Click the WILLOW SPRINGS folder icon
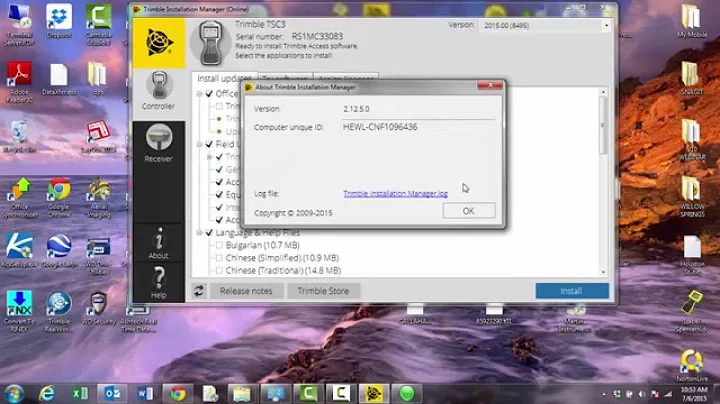This screenshot has width=720, height=404. point(692,196)
